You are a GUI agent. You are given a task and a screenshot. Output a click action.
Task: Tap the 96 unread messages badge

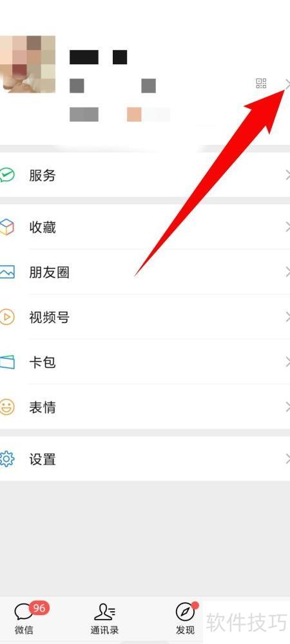pos(39,608)
